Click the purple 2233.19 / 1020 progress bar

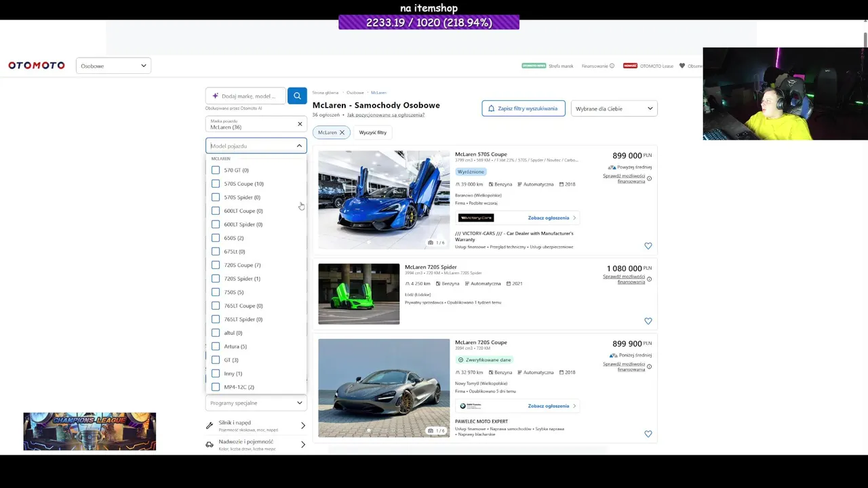(429, 22)
